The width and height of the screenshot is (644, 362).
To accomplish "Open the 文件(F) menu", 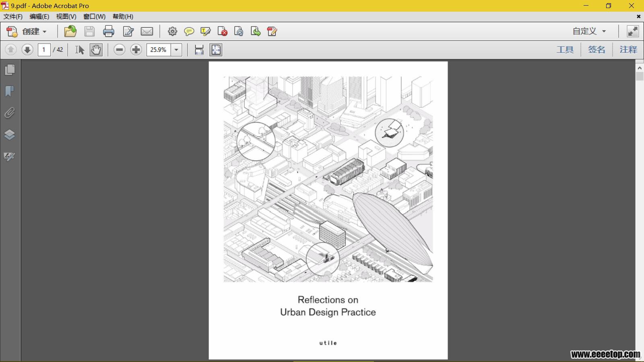I will [13, 16].
